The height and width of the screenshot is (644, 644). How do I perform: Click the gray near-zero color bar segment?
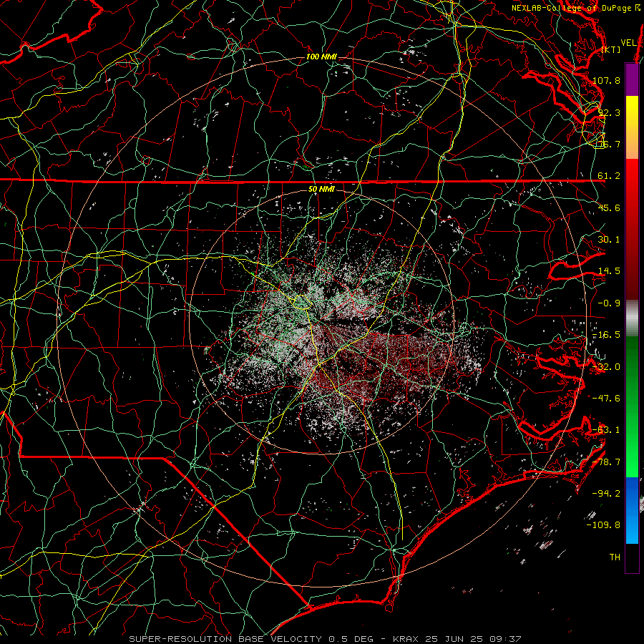632,318
